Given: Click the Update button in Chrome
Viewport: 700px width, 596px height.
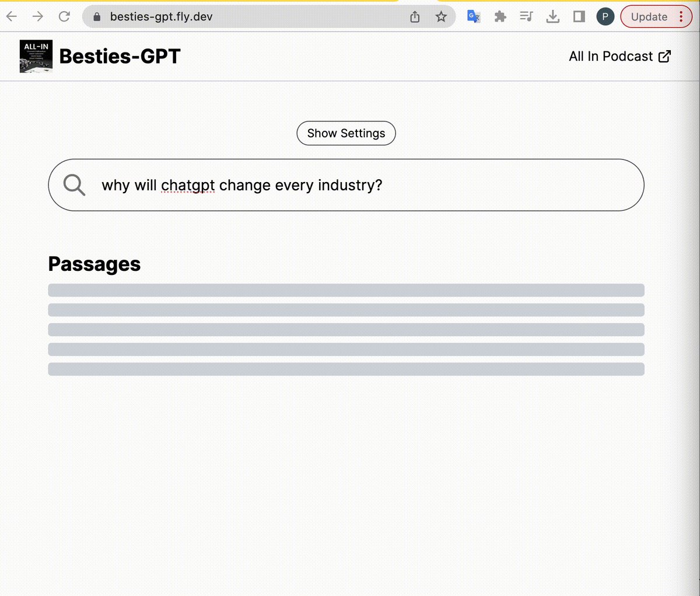Looking at the screenshot, I should click(649, 16).
